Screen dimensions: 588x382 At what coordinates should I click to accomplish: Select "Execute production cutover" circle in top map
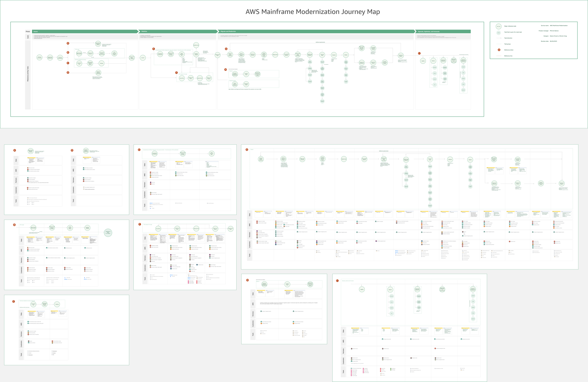point(385,63)
